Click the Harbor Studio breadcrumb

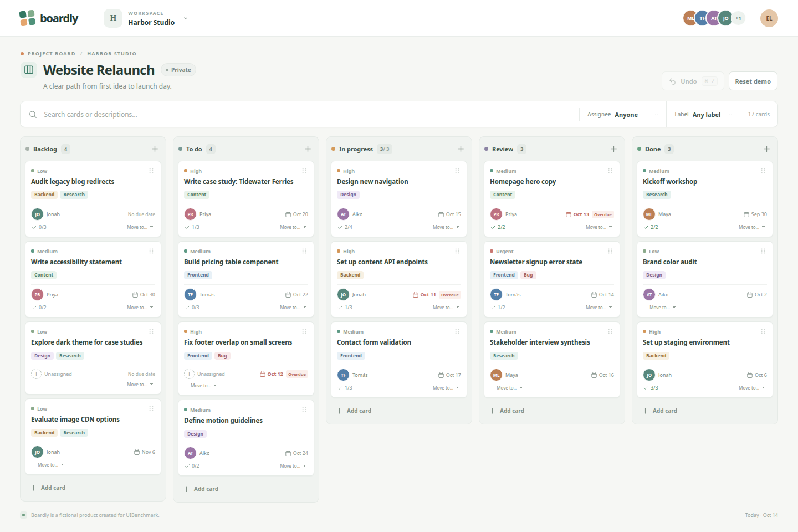pos(111,54)
